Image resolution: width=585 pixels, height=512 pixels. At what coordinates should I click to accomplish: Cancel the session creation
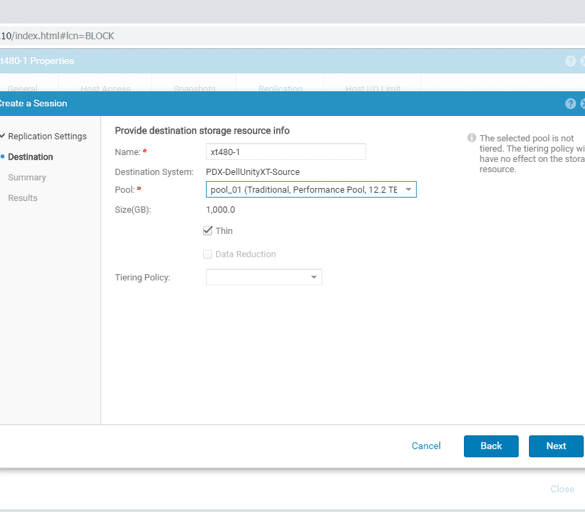[x=426, y=446]
